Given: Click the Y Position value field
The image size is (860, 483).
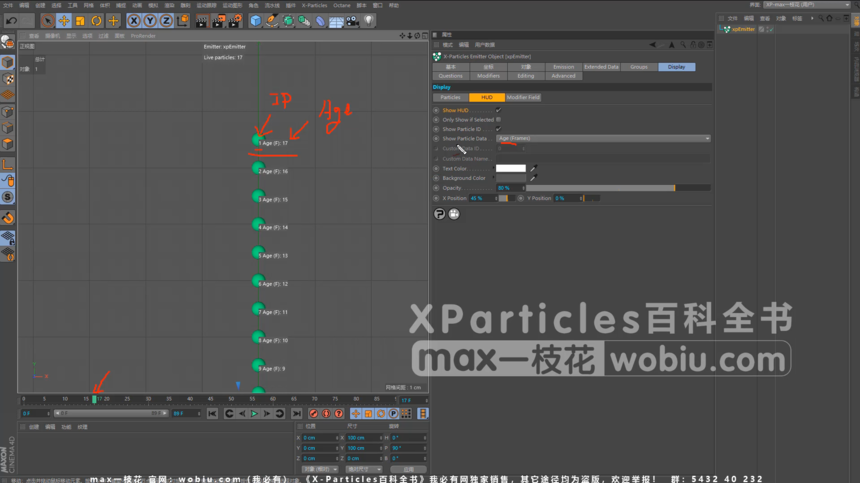Looking at the screenshot, I should 568,198.
